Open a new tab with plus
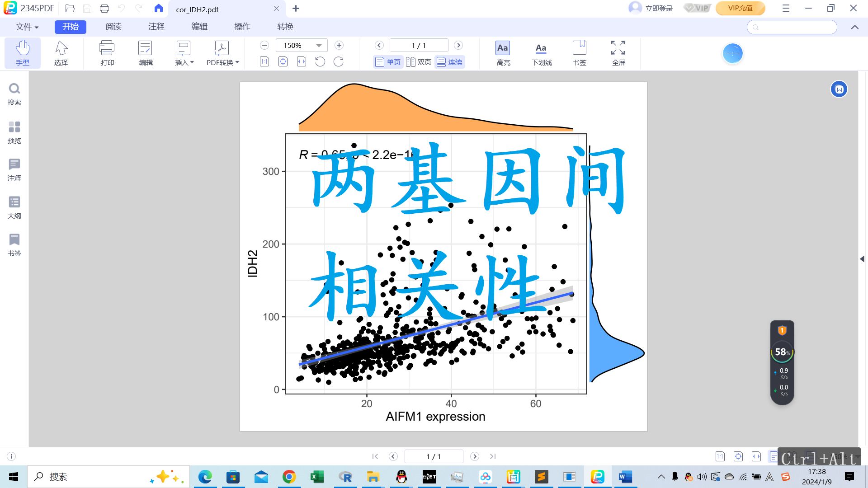This screenshot has width=868, height=488. tap(296, 8)
